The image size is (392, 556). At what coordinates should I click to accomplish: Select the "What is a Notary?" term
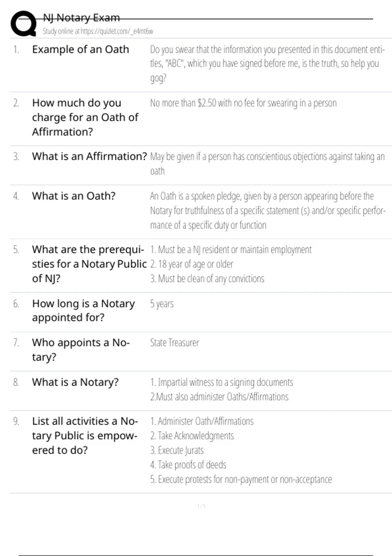pyautogui.click(x=75, y=382)
